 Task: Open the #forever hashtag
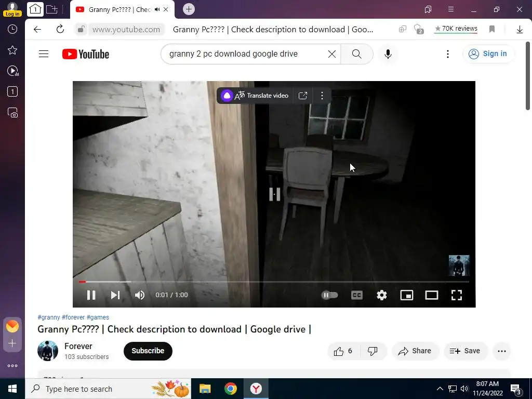click(x=73, y=317)
